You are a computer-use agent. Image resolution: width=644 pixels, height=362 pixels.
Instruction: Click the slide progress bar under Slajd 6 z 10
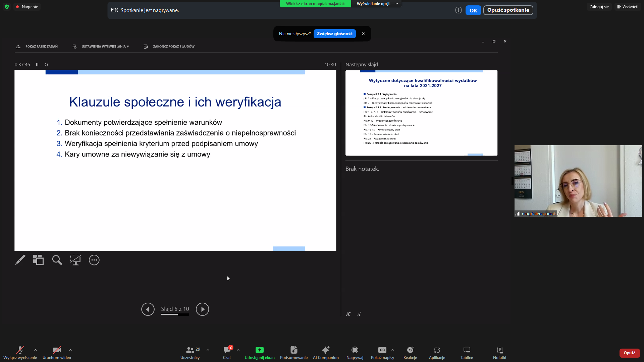[175, 315]
